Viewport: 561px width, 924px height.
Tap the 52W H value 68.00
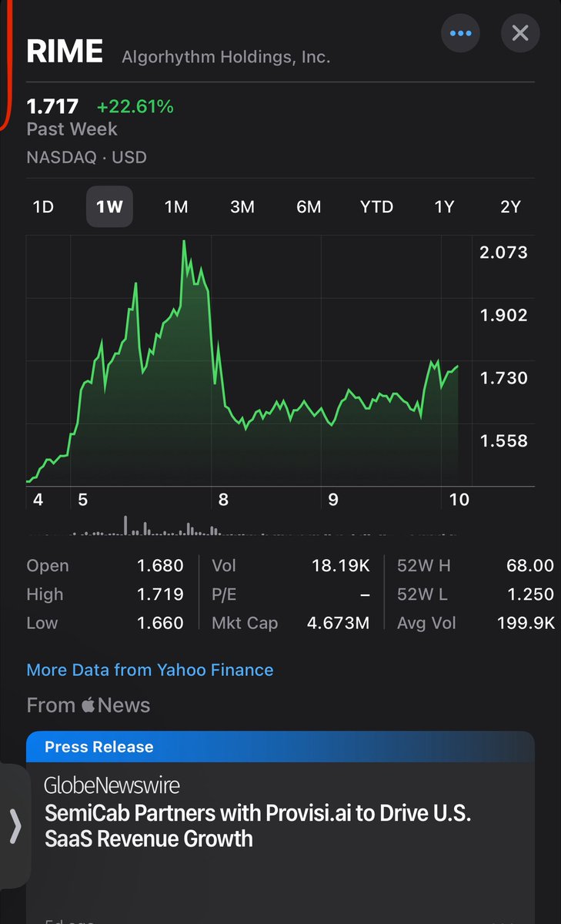pyautogui.click(x=529, y=566)
